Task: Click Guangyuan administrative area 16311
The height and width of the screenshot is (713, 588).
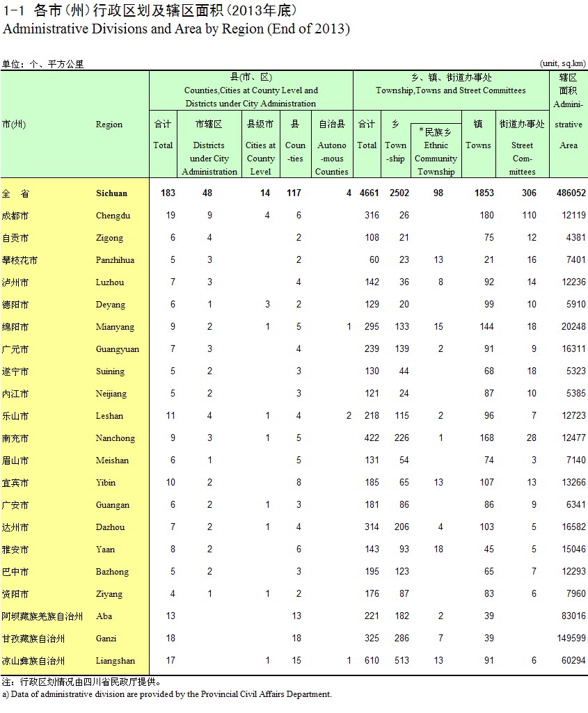Action: (x=573, y=349)
